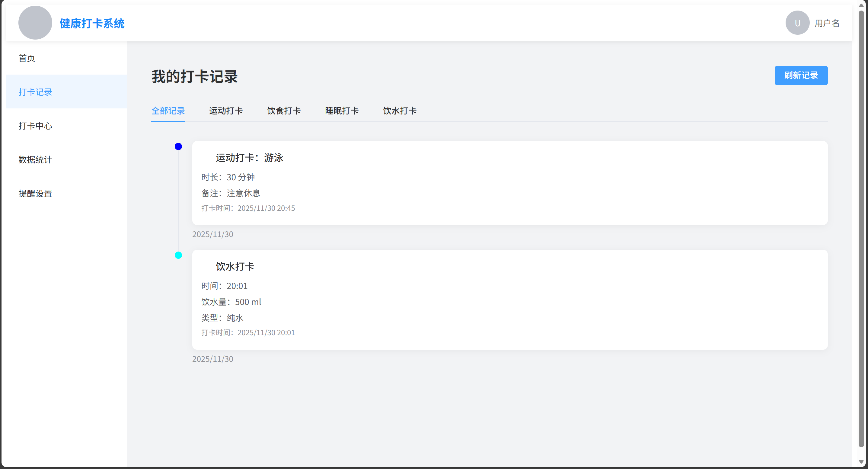868x469 pixels.
Task: Open 首页 in the sidebar
Action: click(27, 58)
